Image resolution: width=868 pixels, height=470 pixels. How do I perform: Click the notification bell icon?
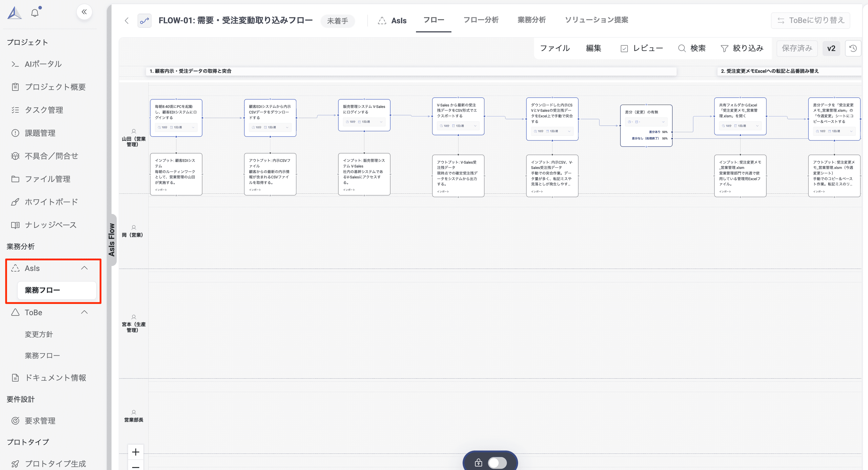coord(35,13)
